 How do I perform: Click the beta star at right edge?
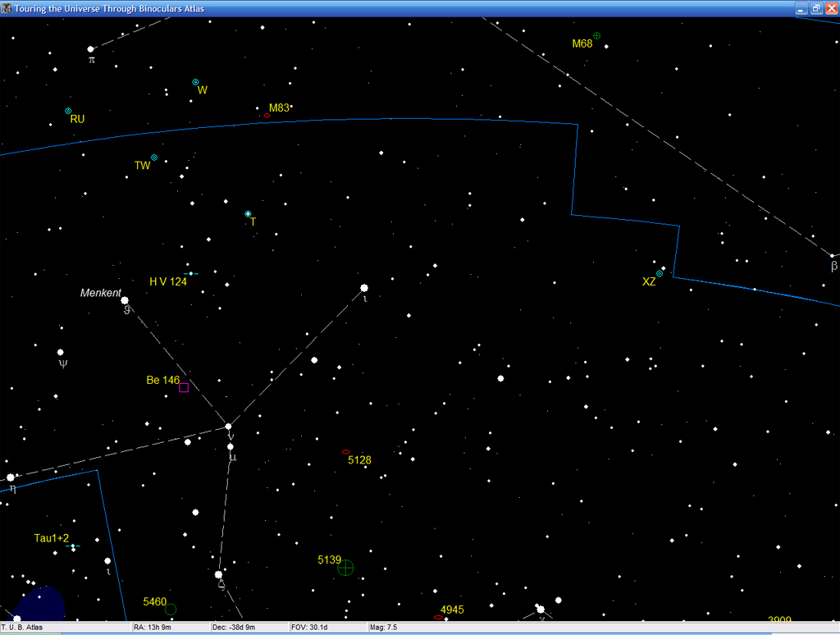click(x=832, y=256)
